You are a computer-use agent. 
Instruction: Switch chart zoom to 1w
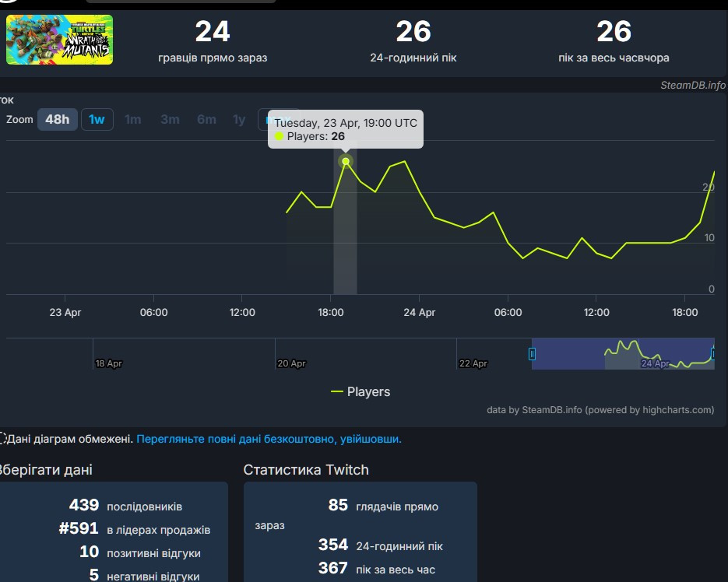(x=97, y=119)
